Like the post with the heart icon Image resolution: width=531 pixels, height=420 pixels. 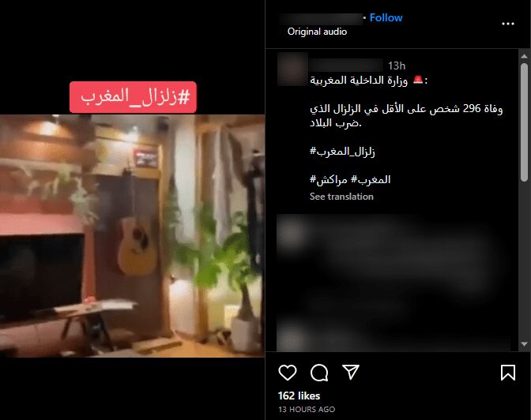coord(288,373)
